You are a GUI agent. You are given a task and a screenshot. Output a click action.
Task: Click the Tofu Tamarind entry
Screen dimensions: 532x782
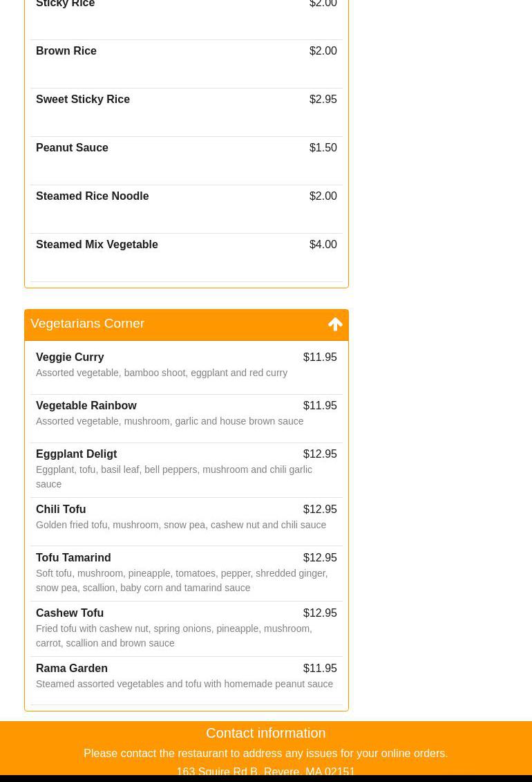(73, 558)
